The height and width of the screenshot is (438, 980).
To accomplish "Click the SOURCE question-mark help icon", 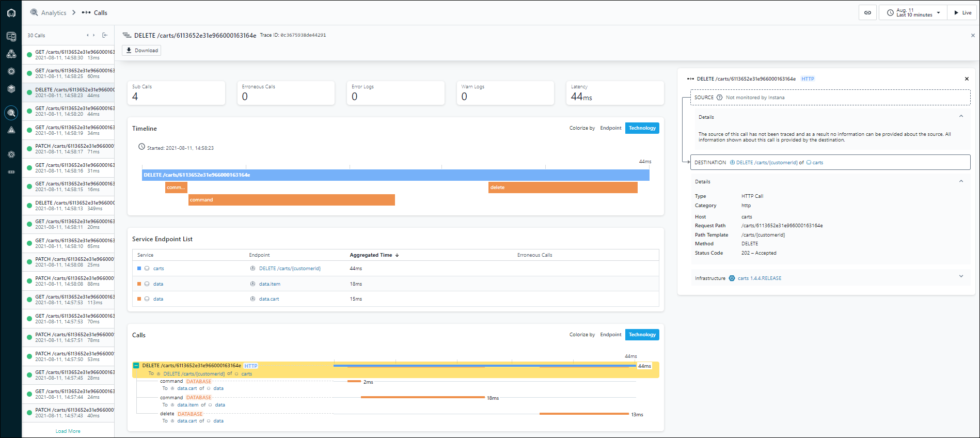I will 719,98.
